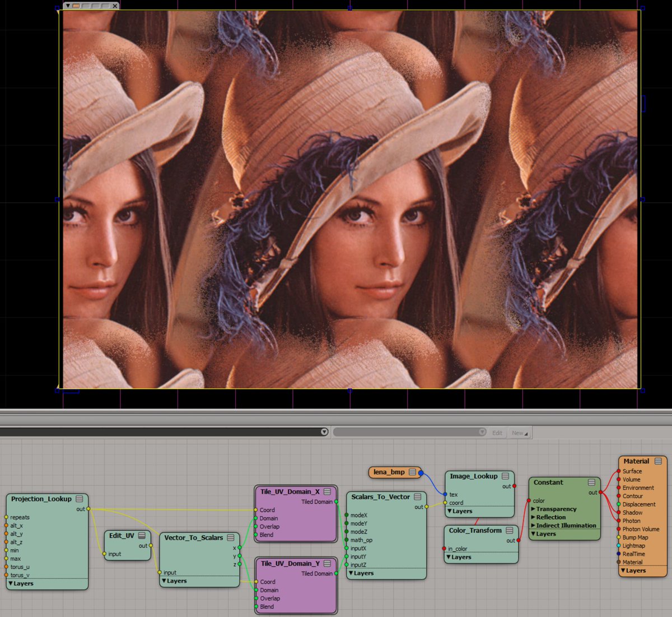Open the Scalars_To_Vector node's header icon
The image size is (672, 617).
pyautogui.click(x=418, y=497)
